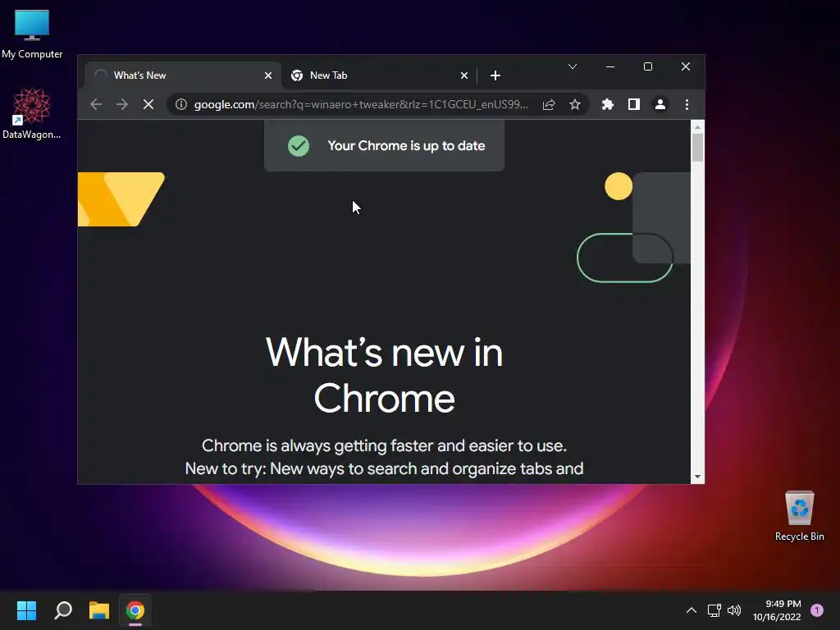Select the Recycle Bin desktop icon

point(799,516)
